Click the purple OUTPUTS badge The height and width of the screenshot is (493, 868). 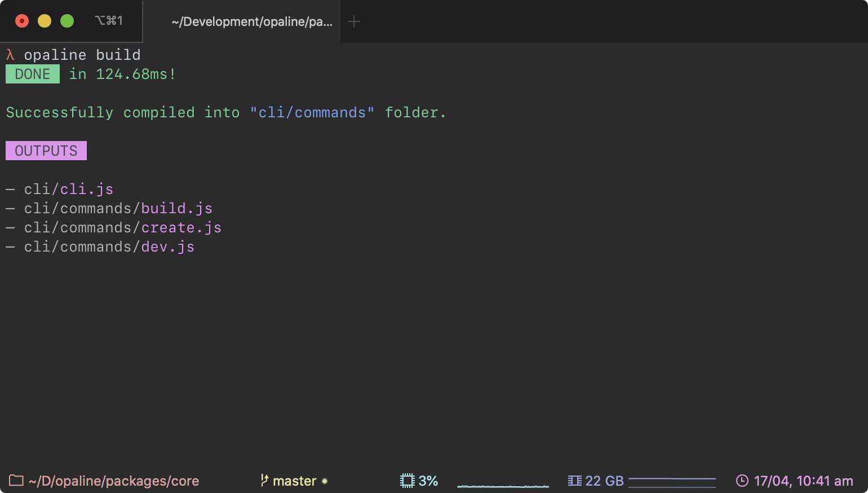click(46, 151)
